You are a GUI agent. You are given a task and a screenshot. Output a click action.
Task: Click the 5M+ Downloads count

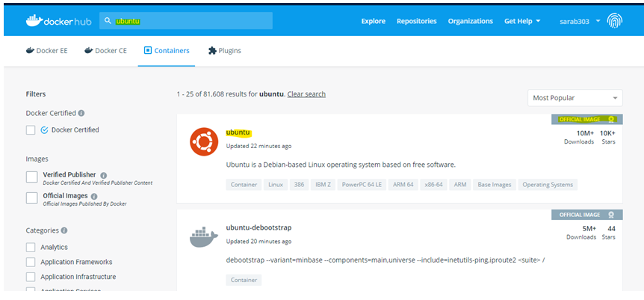tap(581, 233)
